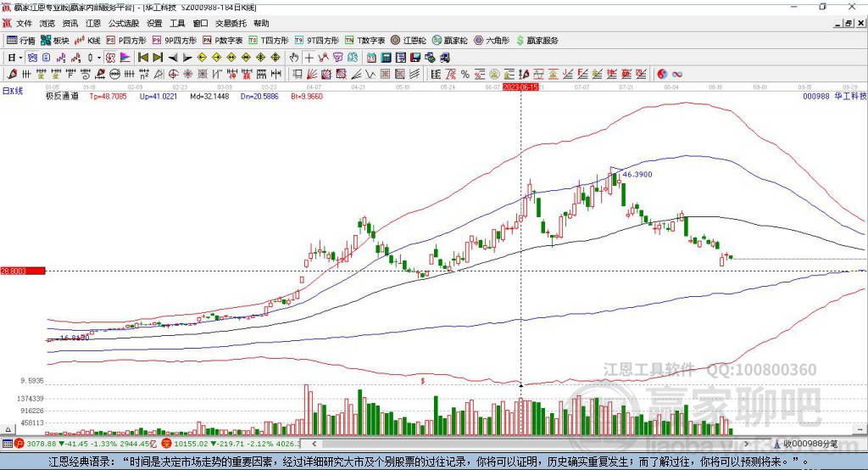
Task: Open the P数字表 number table
Action: [x=223, y=41]
